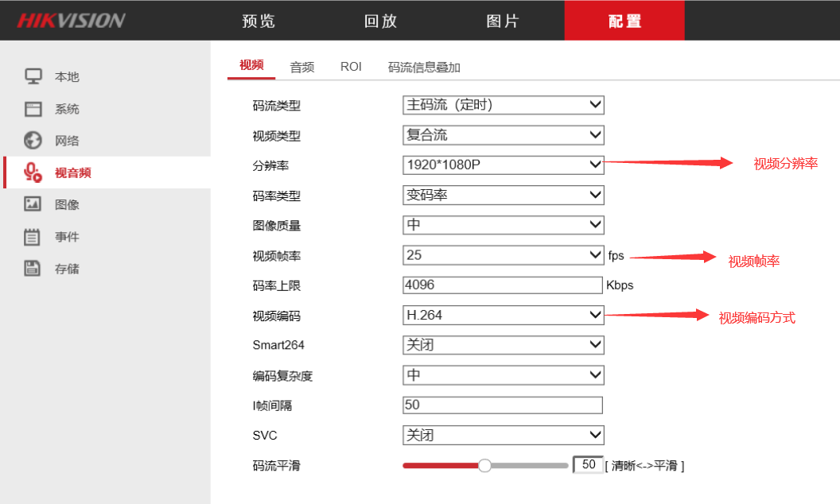Open the 回放 top navigation tab
This screenshot has width=840, height=504.
pos(380,21)
